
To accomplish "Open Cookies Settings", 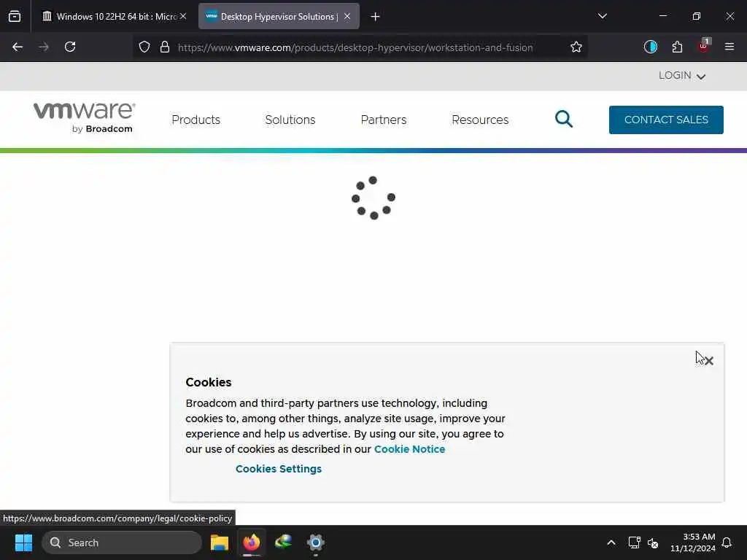I will coord(279,469).
